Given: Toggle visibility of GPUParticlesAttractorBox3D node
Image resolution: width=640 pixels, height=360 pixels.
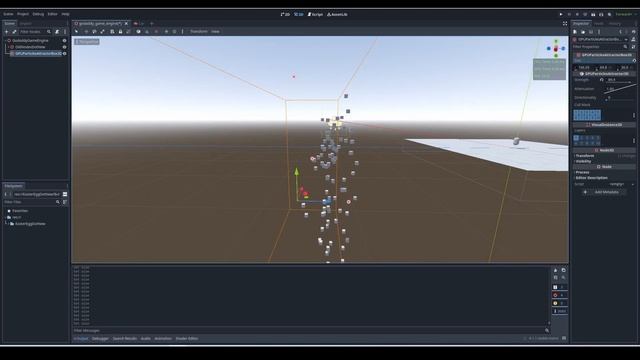Looking at the screenshot, I should pyautogui.click(x=64, y=53).
